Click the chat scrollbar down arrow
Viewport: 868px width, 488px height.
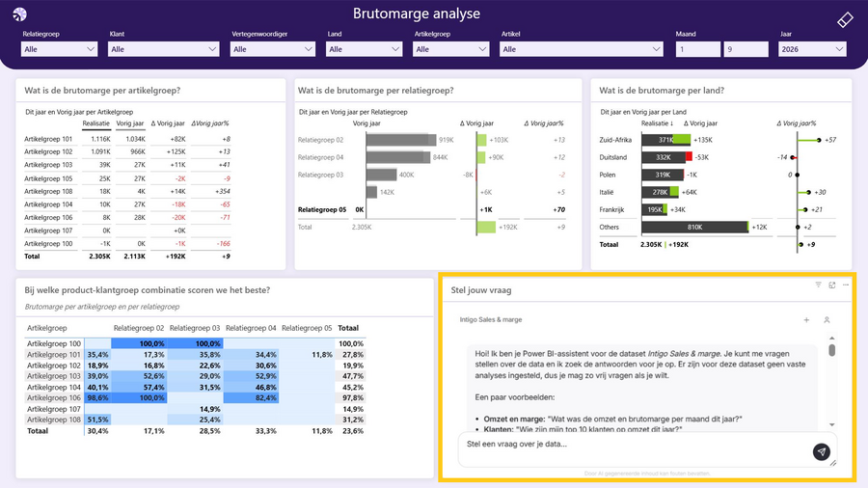pos(832,425)
